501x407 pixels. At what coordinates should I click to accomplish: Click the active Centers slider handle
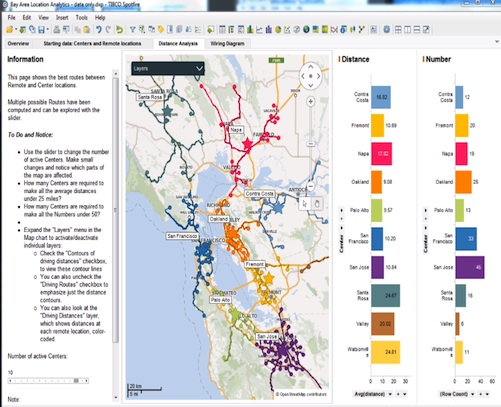pyautogui.click(x=76, y=380)
